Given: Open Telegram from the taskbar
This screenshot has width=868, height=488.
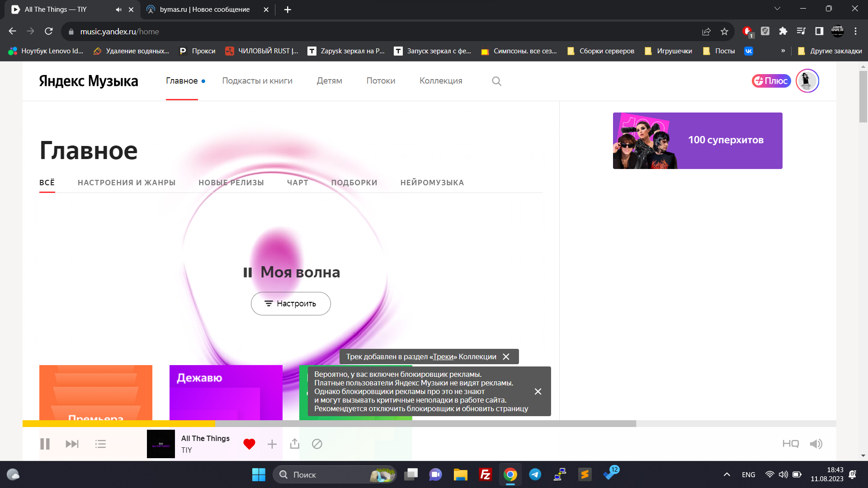Looking at the screenshot, I should [x=535, y=474].
